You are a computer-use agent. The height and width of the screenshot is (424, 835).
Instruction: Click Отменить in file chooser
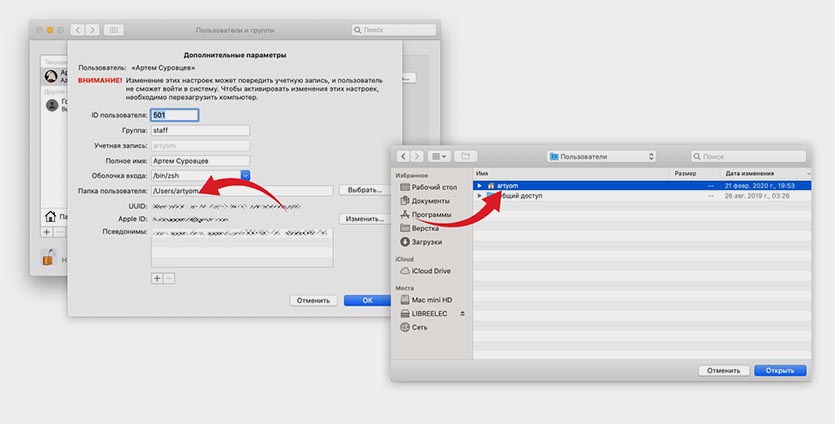(724, 371)
